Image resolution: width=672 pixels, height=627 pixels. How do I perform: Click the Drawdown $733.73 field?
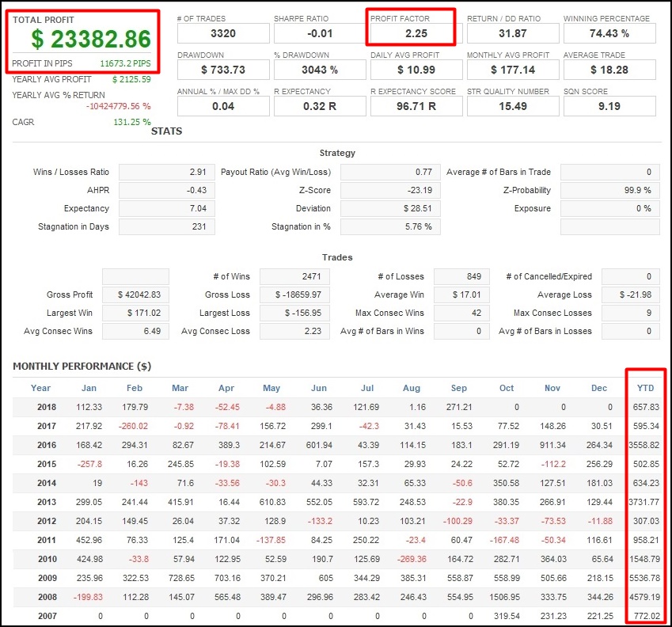(225, 69)
